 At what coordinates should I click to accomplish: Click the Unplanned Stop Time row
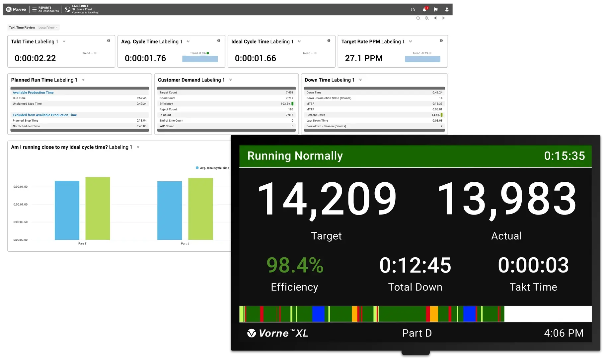(x=80, y=104)
